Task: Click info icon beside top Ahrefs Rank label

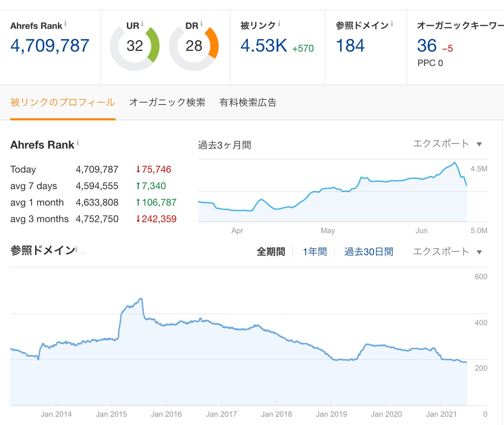Action: coord(65,24)
